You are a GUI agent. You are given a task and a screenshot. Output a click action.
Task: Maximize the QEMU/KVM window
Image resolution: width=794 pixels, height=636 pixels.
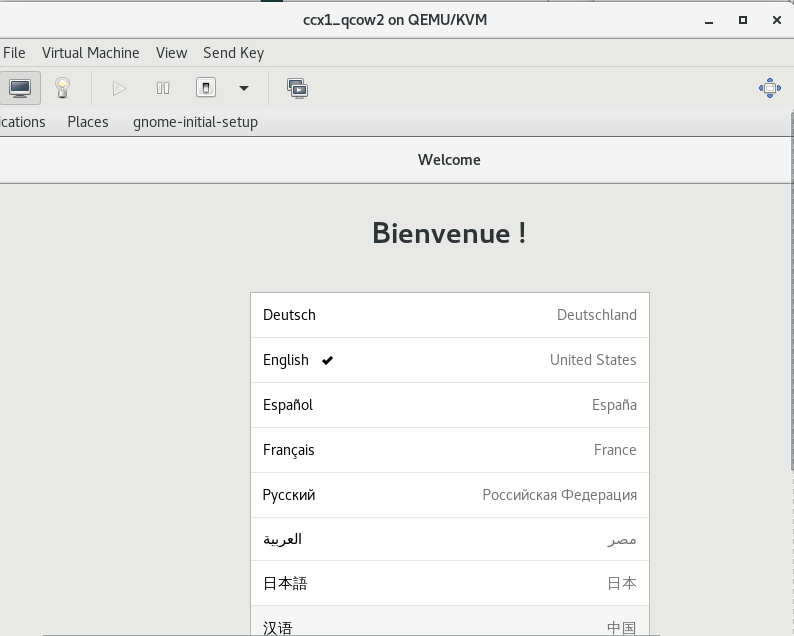pyautogui.click(x=743, y=20)
